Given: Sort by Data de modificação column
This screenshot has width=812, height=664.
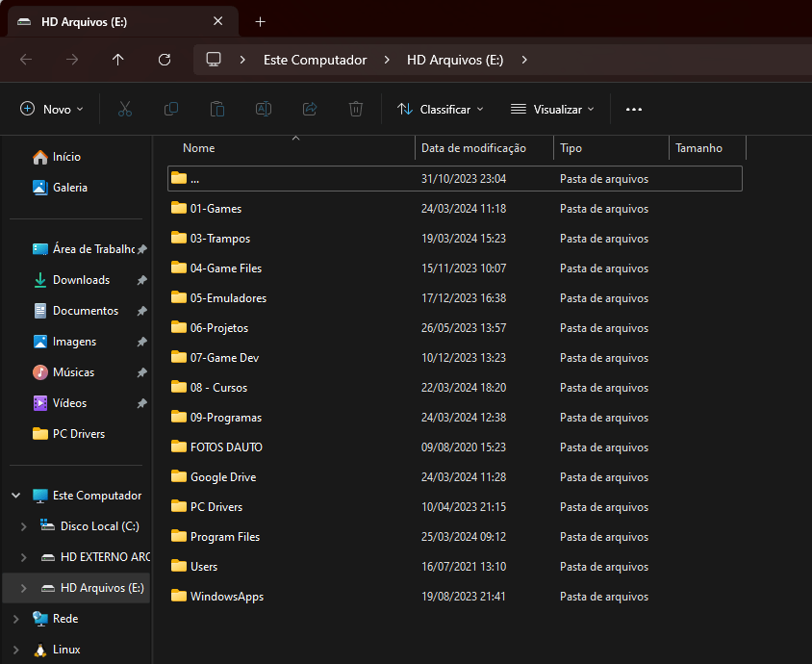Looking at the screenshot, I should click(x=484, y=148).
